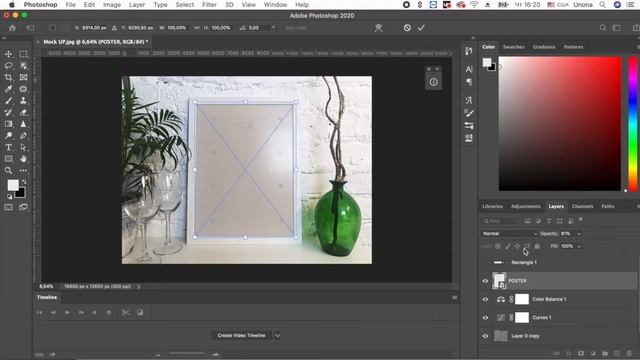Viewport: 640px width, 360px height.
Task: Delete layer using trash icon in Layers panel
Action: (x=629, y=353)
